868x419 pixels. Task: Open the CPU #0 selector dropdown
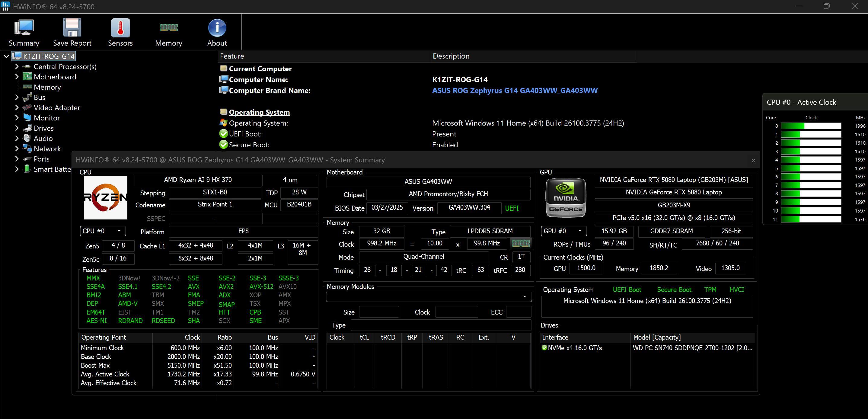(x=102, y=231)
